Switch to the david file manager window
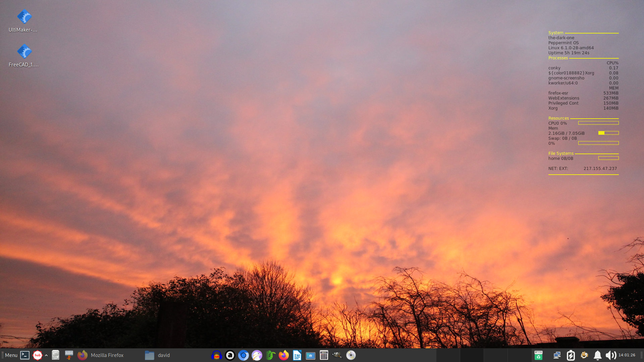 pyautogui.click(x=158, y=355)
